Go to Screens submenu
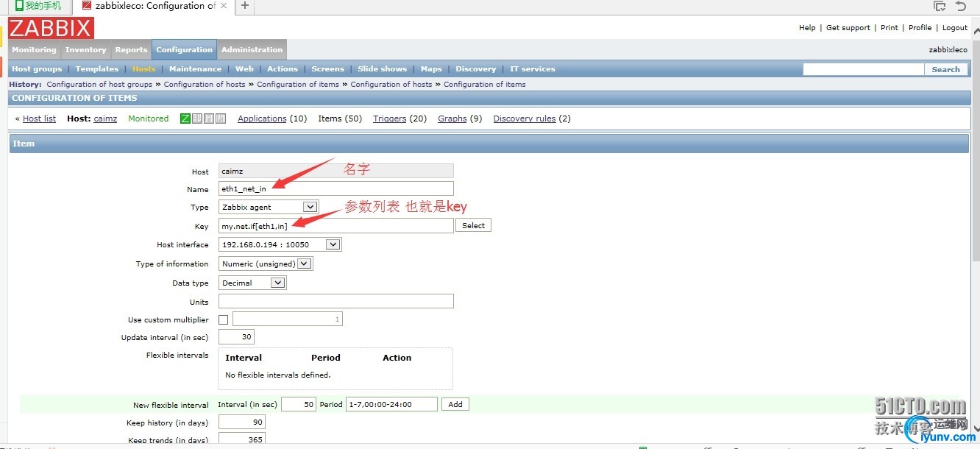The height and width of the screenshot is (449, 980). point(327,69)
